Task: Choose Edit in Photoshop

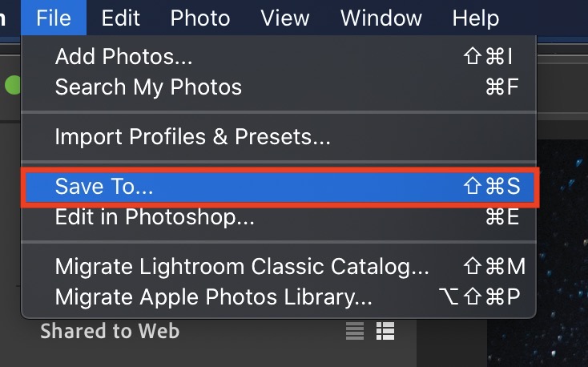Action: 155,216
